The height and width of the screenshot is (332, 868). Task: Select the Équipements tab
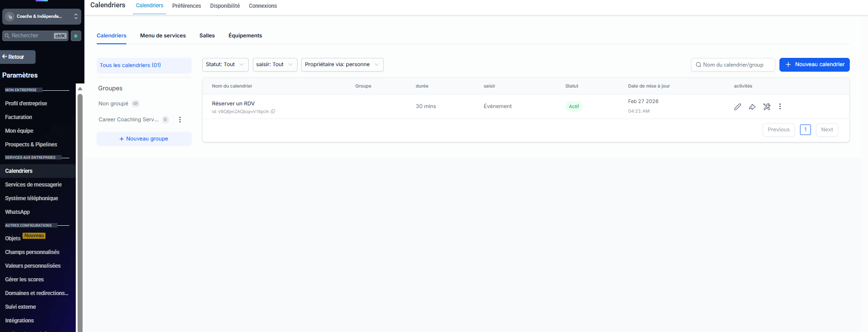click(x=245, y=36)
